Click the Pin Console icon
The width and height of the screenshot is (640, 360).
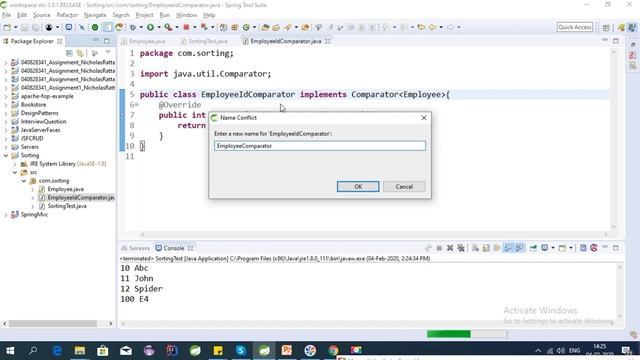tap(533, 248)
